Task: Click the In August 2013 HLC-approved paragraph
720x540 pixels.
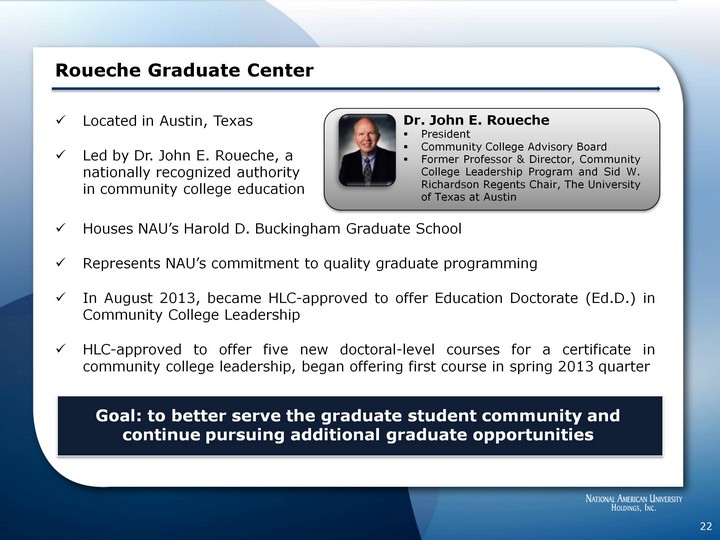Action: pyautogui.click(x=369, y=306)
